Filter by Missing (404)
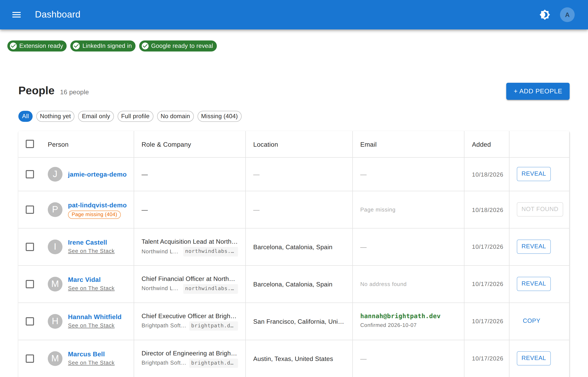Viewport: 588px width, 377px height. (x=219, y=116)
